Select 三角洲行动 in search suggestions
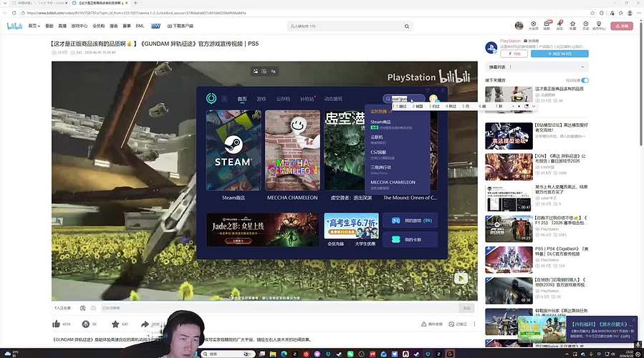Screen dimensions: 644x358 coord(398,170)
